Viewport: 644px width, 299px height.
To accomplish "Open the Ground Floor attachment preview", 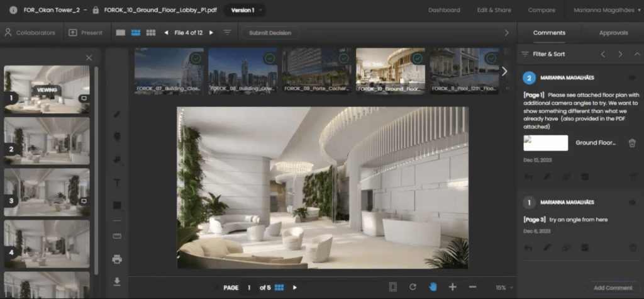I will (x=545, y=143).
